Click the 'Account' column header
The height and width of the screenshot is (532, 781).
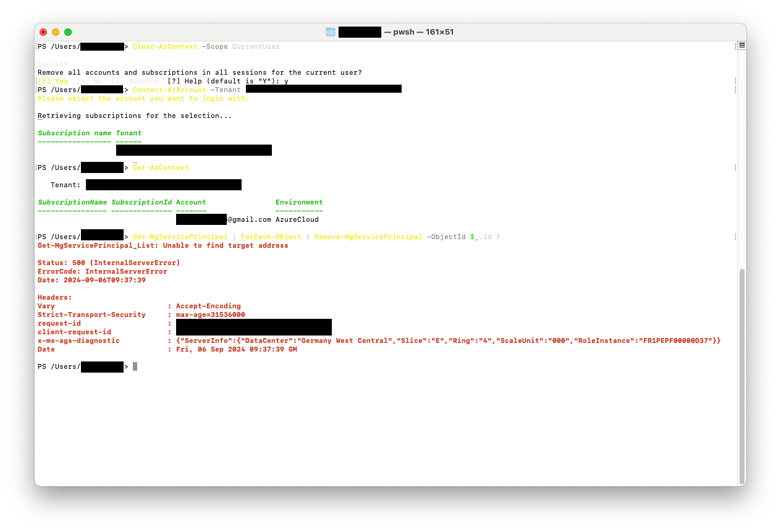pos(191,203)
